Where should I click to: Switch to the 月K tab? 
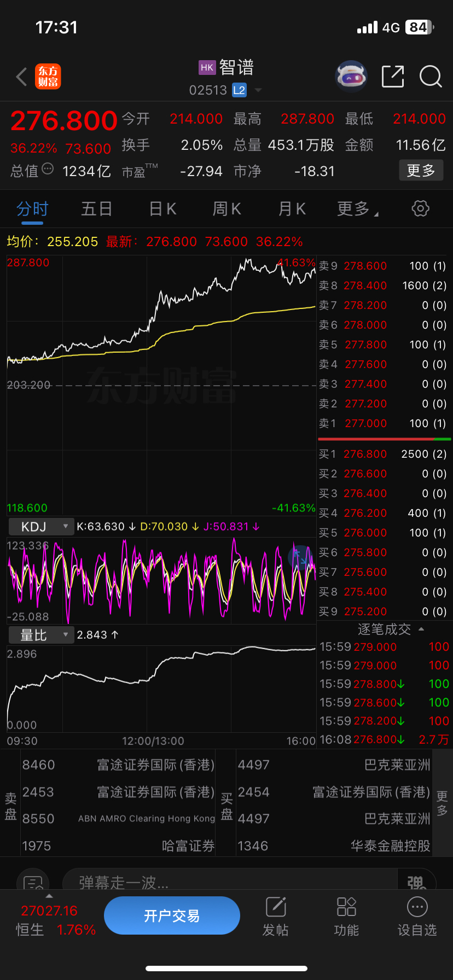[x=292, y=209]
